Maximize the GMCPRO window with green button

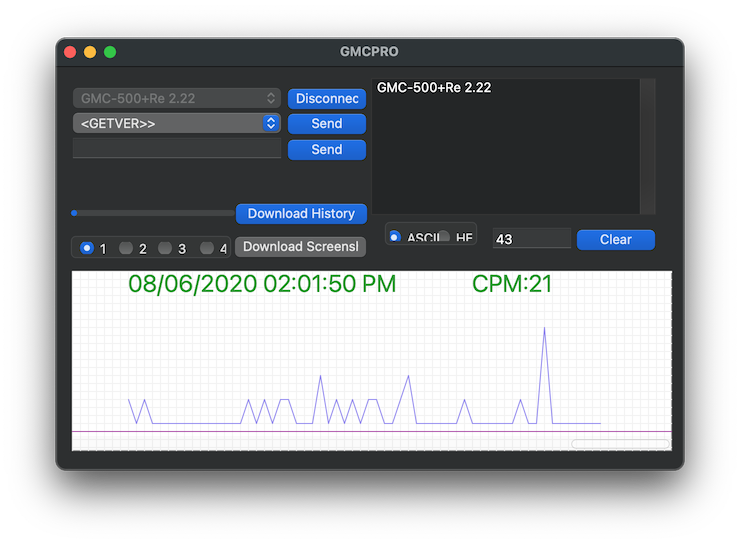coord(110,52)
